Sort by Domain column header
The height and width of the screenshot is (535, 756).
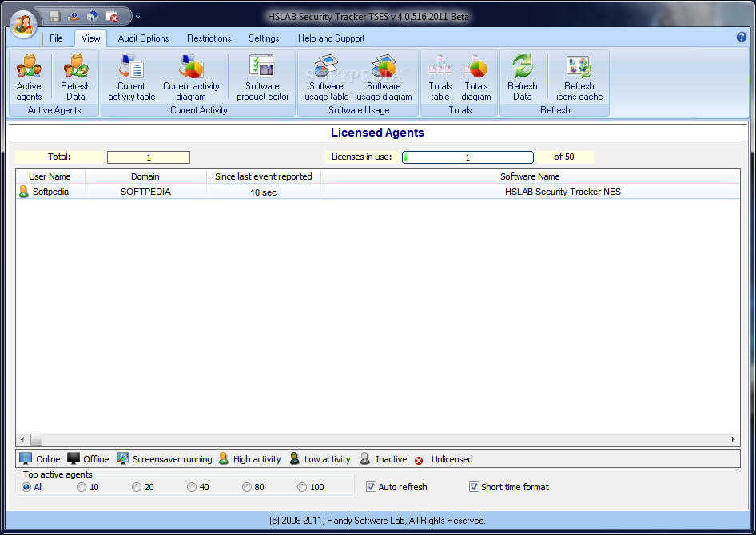point(145,176)
